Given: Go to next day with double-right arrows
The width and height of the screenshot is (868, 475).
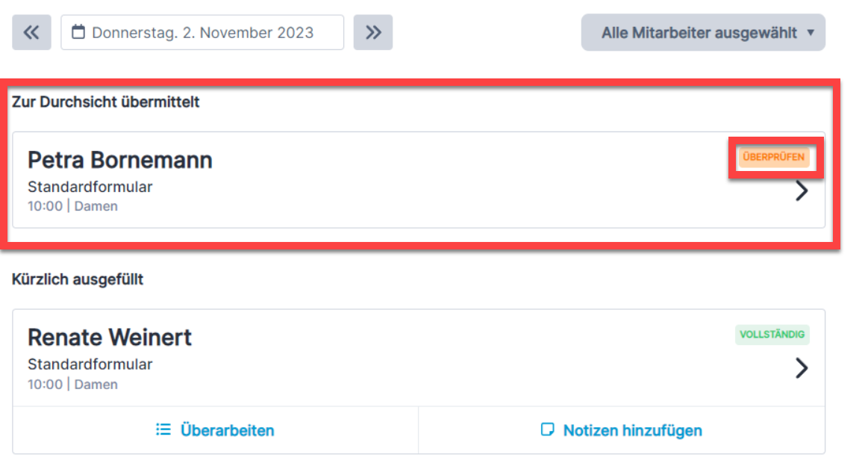Looking at the screenshot, I should coord(373,33).
